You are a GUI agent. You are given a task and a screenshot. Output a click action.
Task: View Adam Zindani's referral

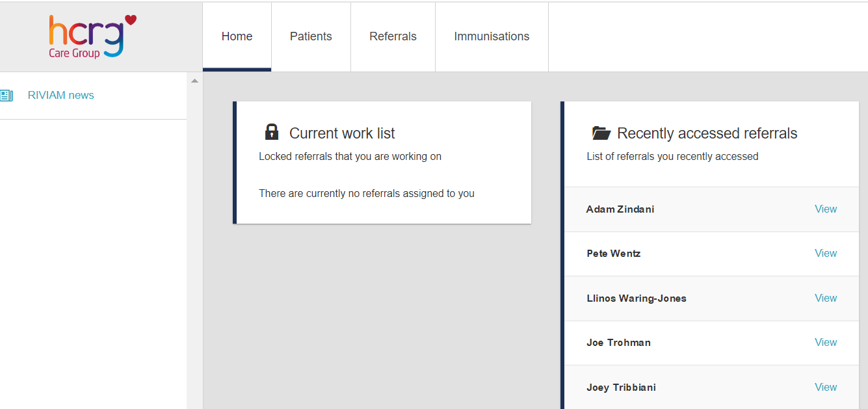pos(826,209)
